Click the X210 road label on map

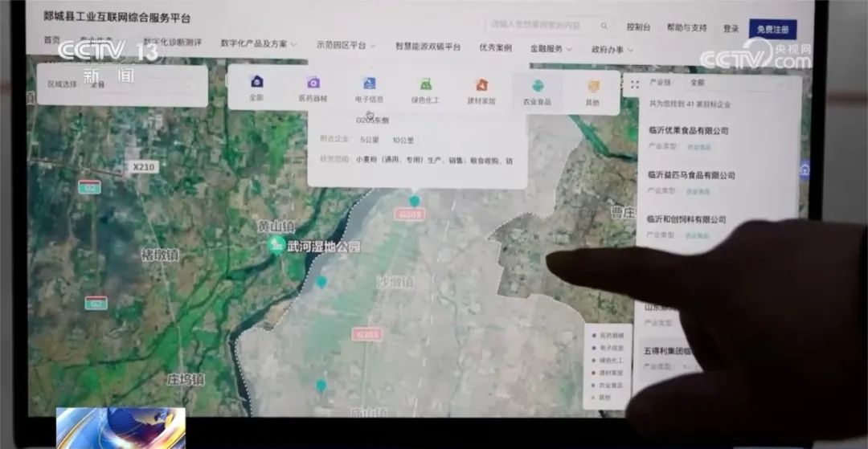click(x=143, y=166)
